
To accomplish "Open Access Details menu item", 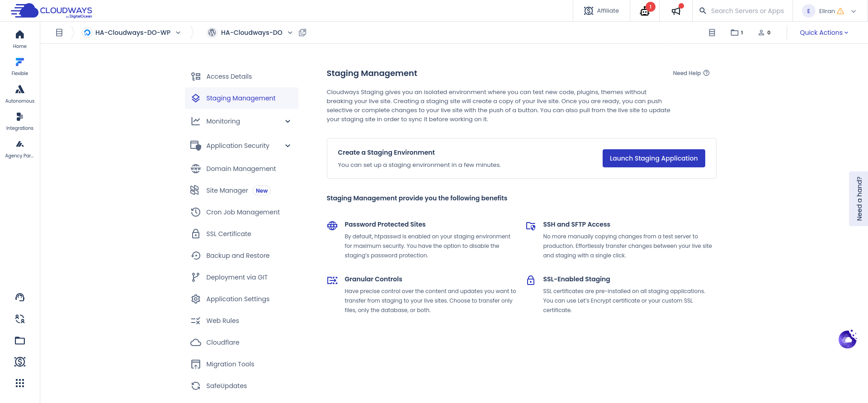I will [x=241, y=76].
